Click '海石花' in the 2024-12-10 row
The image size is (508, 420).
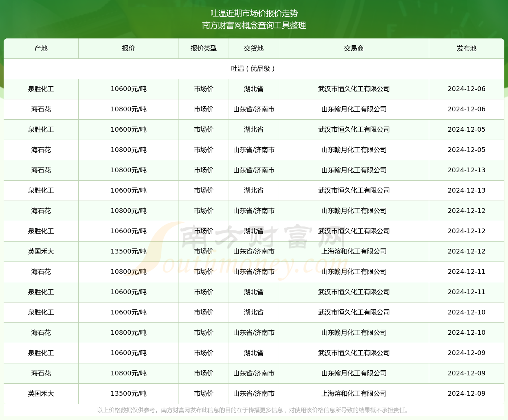pyautogui.click(x=41, y=333)
